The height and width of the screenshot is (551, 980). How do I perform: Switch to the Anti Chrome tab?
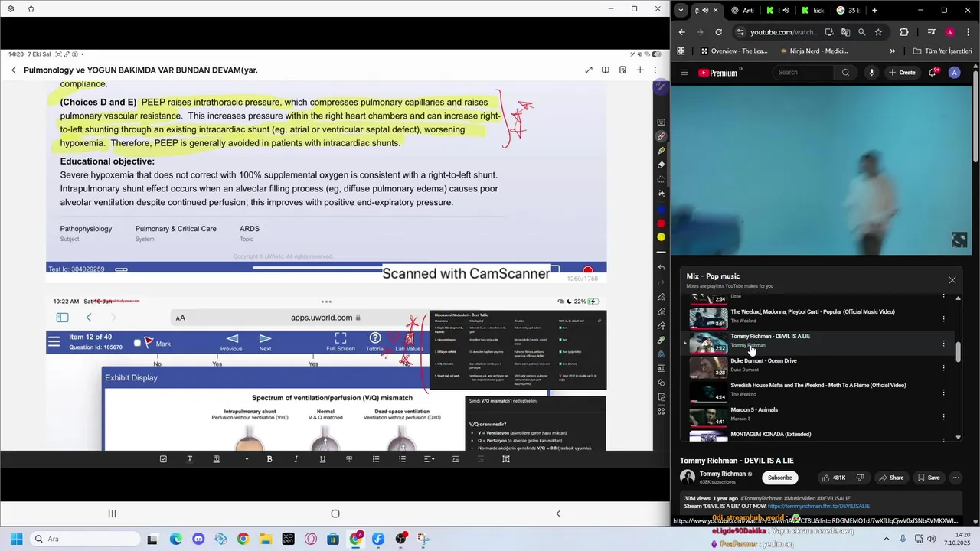coord(743,11)
